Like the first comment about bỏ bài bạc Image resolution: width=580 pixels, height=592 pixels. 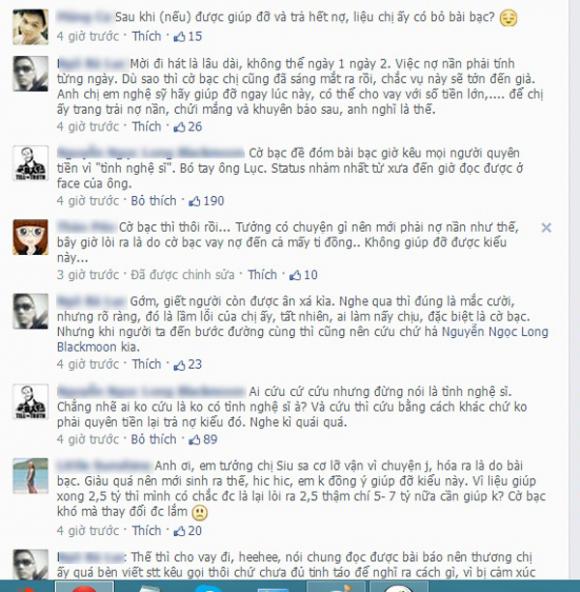pyautogui.click(x=147, y=37)
